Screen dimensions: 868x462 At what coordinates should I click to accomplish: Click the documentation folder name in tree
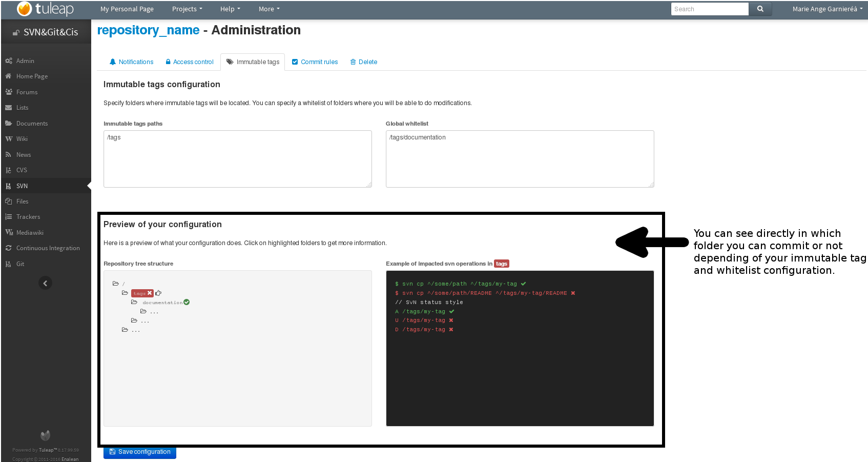click(162, 303)
